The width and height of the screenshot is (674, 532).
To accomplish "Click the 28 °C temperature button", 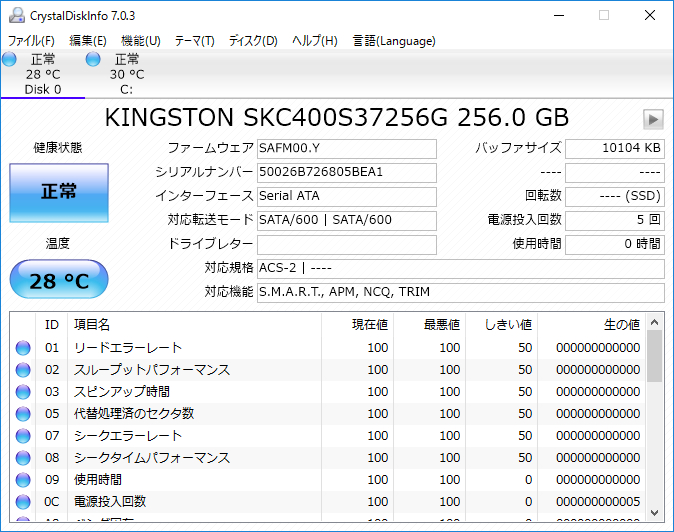I will tap(58, 280).
